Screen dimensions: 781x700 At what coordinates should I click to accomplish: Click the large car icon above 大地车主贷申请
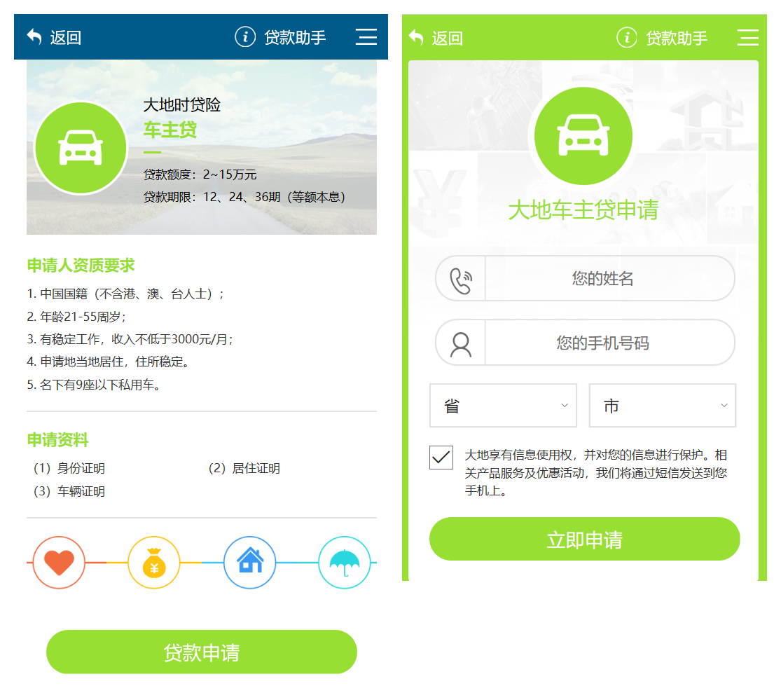coord(583,136)
